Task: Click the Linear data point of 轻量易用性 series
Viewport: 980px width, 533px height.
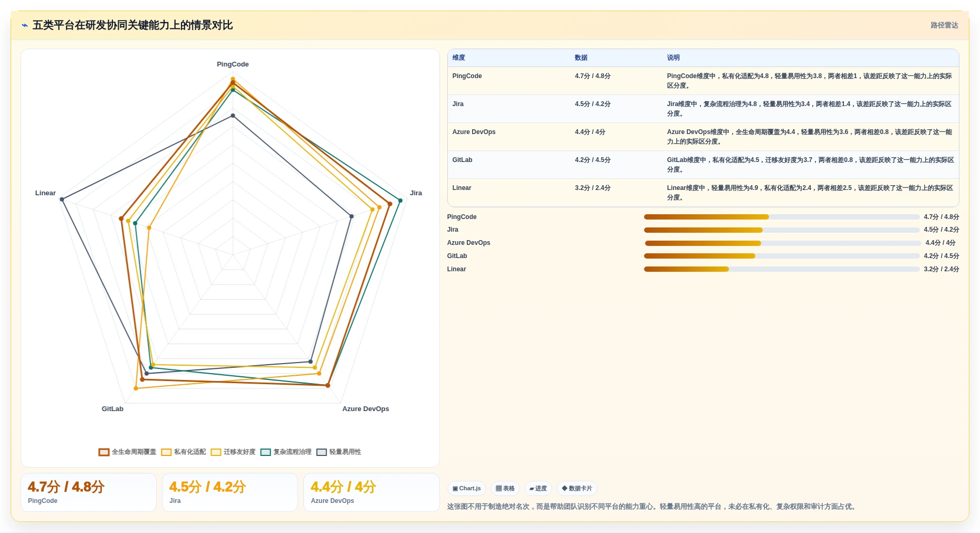Action: coord(62,199)
